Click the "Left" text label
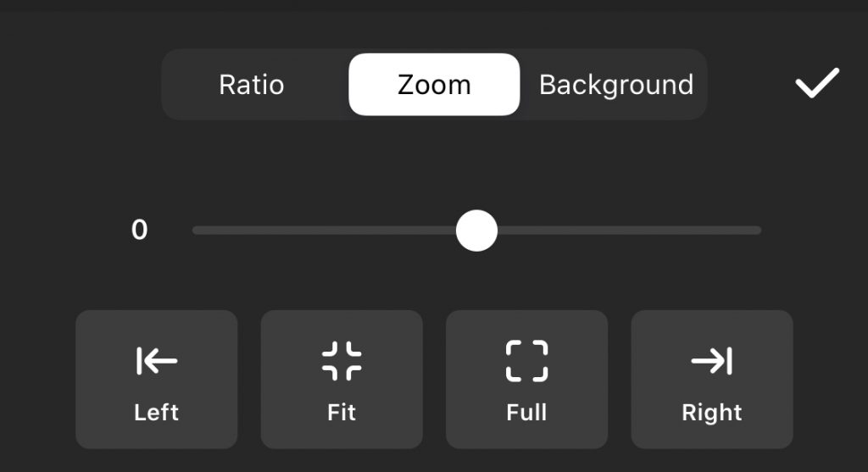This screenshot has height=472, width=868. tap(157, 413)
